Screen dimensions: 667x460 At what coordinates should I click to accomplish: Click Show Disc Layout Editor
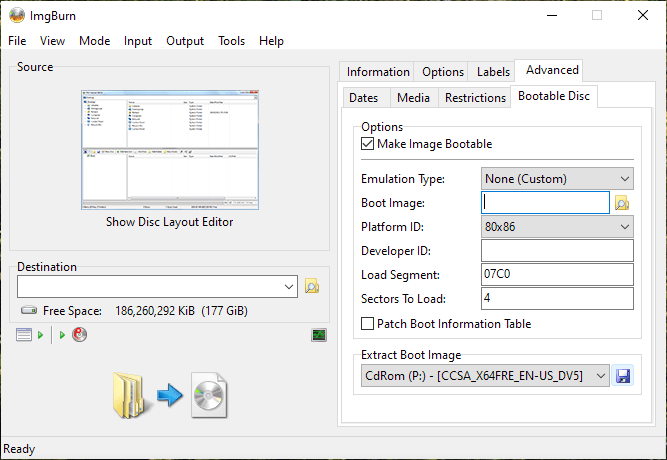click(170, 222)
